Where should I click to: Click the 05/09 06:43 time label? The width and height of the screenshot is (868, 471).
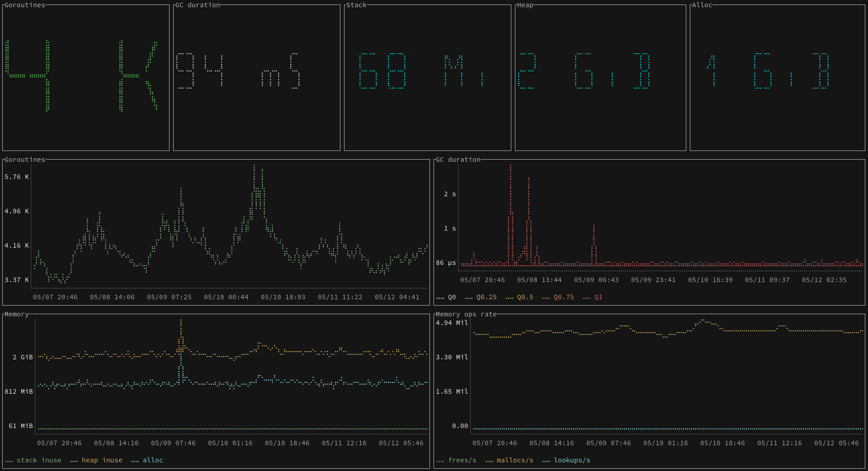(x=596, y=280)
